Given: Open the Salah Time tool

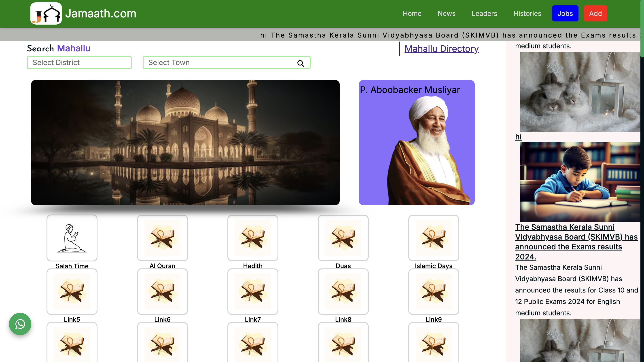Looking at the screenshot, I should [72, 238].
